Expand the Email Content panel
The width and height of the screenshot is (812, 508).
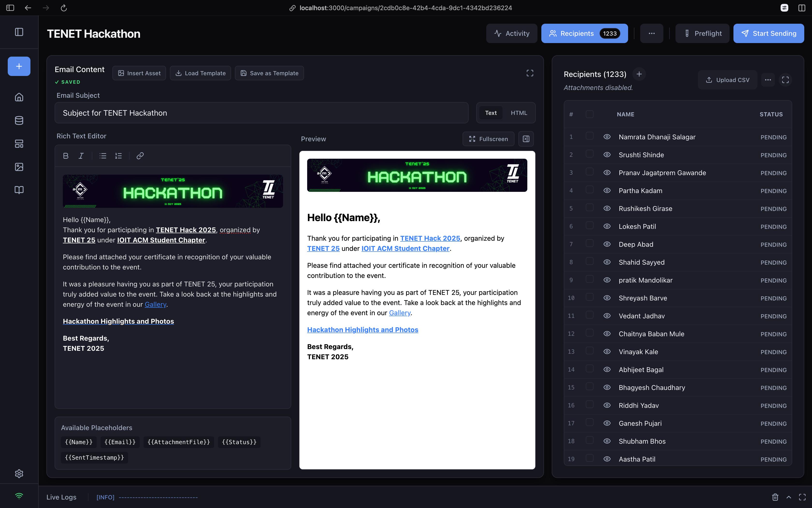point(530,73)
